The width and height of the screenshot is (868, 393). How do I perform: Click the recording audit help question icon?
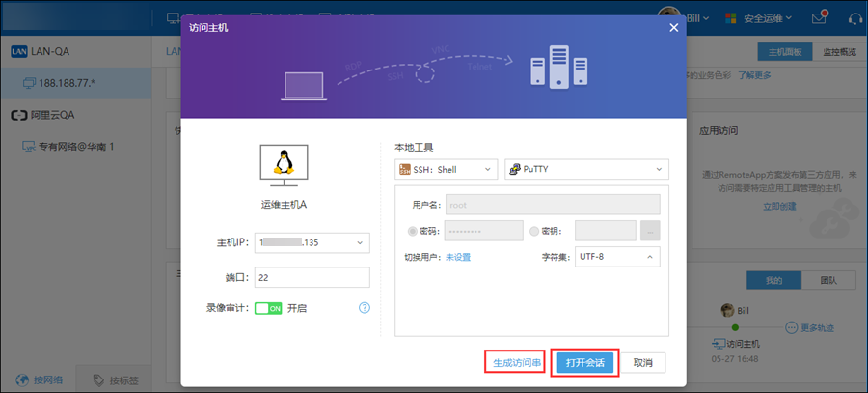coord(365,308)
